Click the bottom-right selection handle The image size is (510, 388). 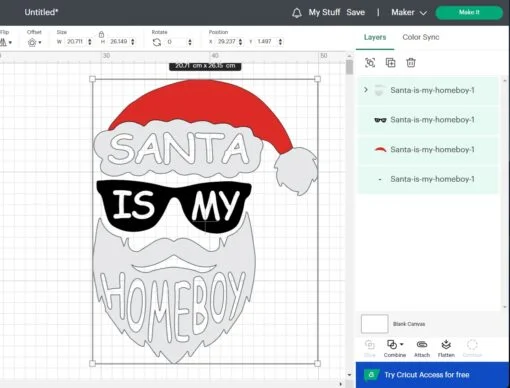317,363
